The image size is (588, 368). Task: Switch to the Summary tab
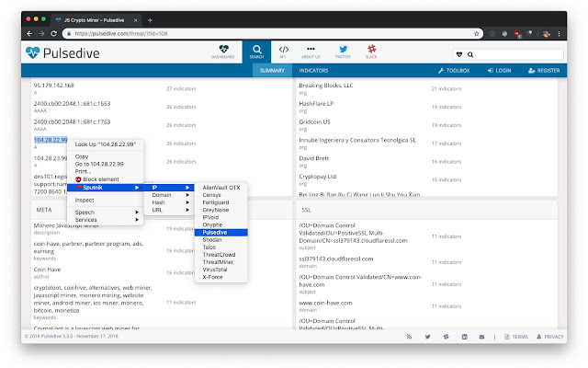coord(272,71)
